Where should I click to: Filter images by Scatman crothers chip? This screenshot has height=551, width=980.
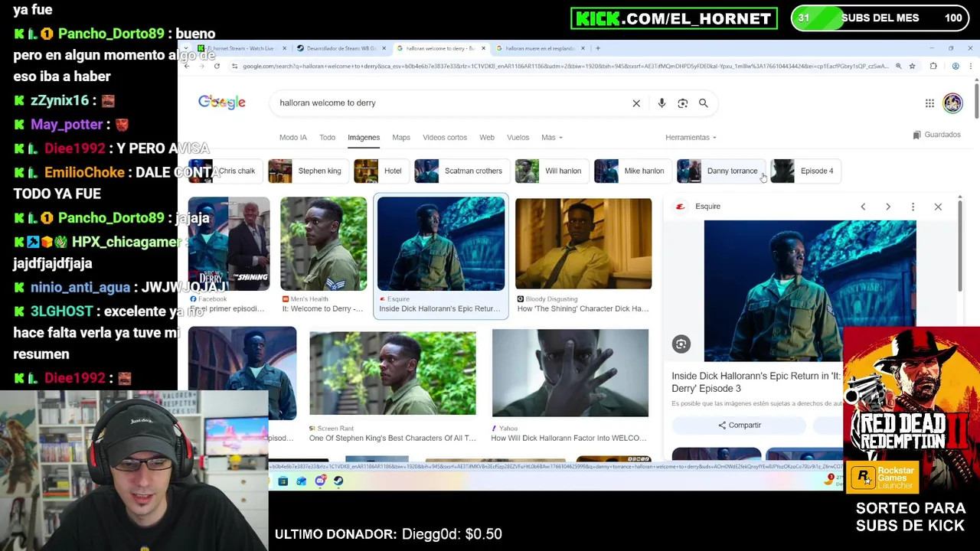[461, 171]
